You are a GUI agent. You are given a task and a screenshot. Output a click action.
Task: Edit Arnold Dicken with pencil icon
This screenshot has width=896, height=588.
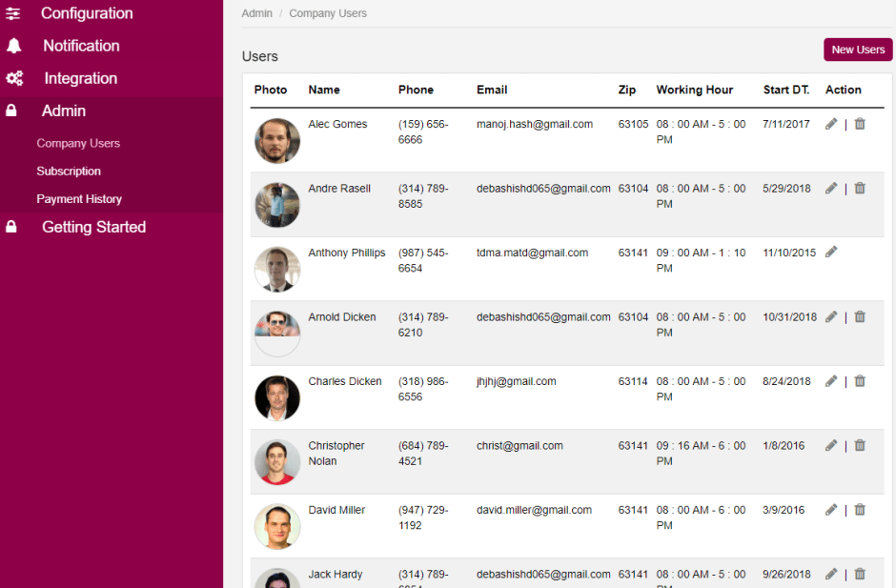[x=831, y=317]
